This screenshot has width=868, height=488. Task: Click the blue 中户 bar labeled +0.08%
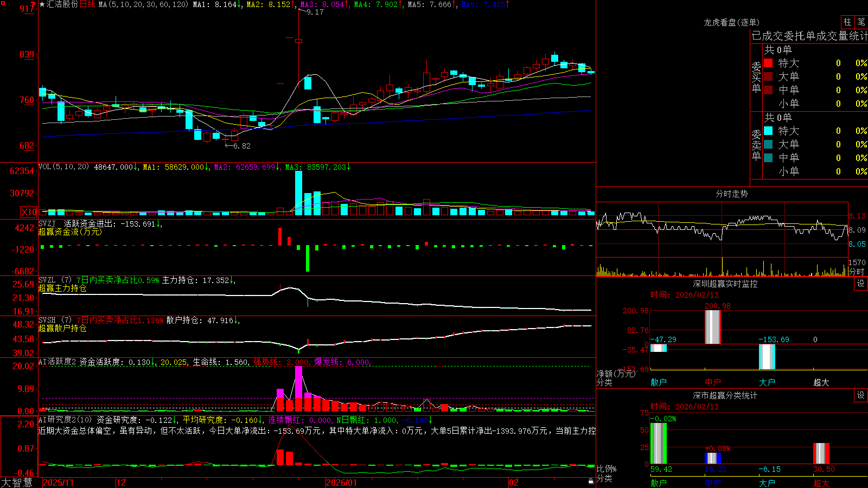pos(713,458)
